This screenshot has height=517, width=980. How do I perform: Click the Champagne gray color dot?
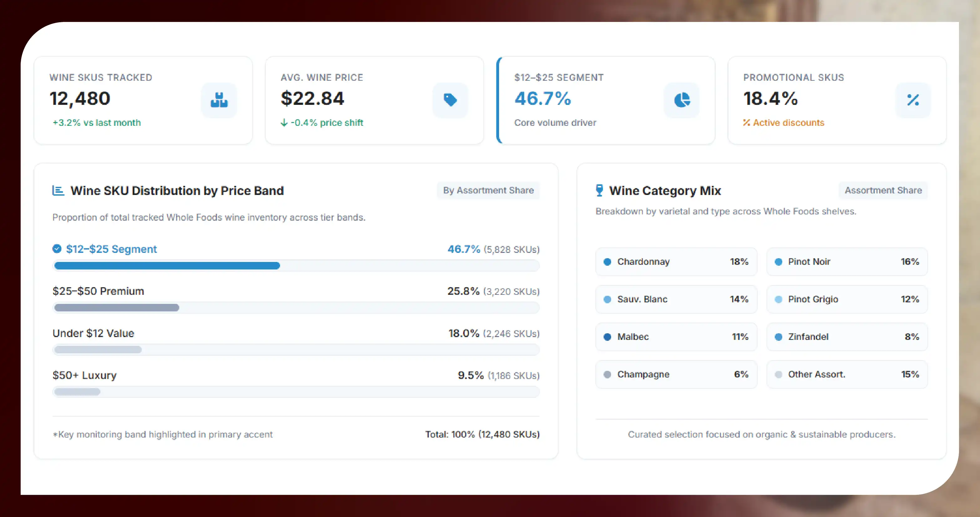coord(607,374)
